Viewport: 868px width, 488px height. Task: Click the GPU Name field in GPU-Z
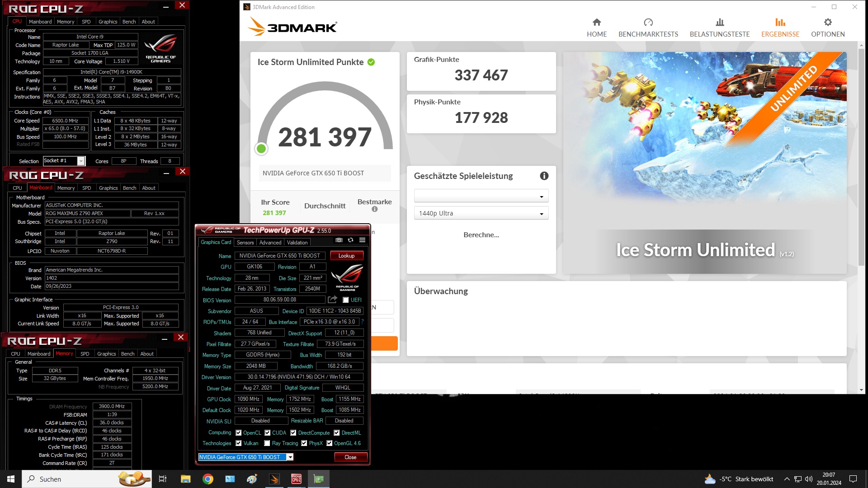tap(280, 256)
